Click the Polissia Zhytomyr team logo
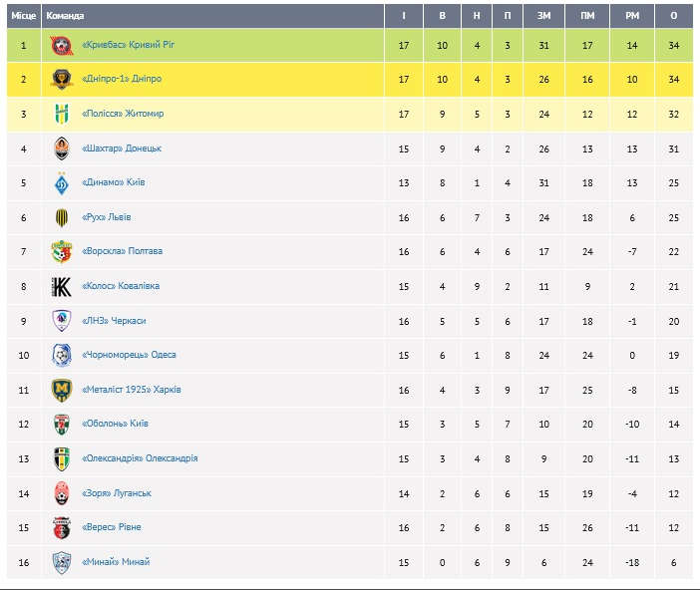700x590 pixels. coord(62,114)
